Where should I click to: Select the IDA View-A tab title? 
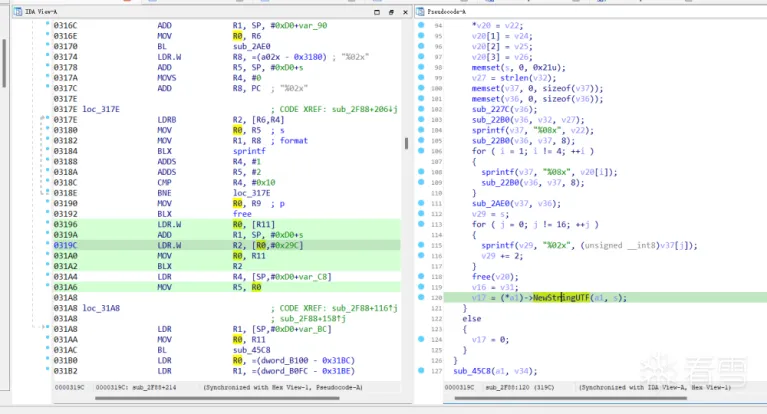click(41, 11)
